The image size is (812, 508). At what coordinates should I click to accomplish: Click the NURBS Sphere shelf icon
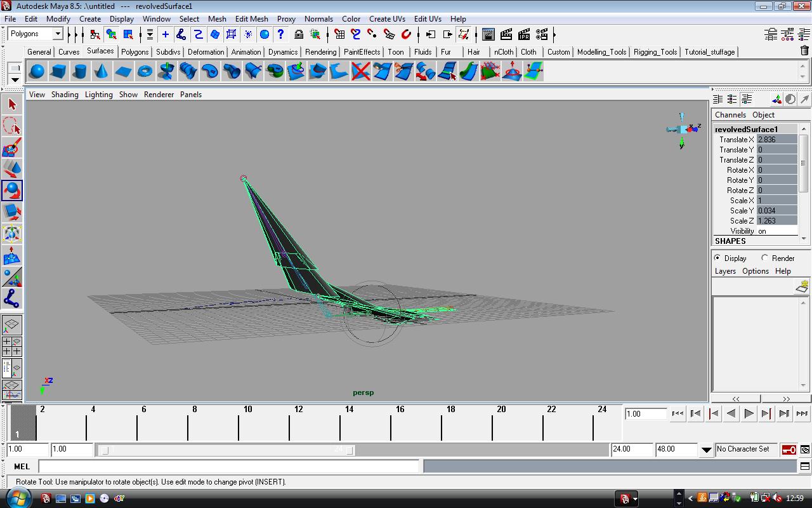click(37, 71)
